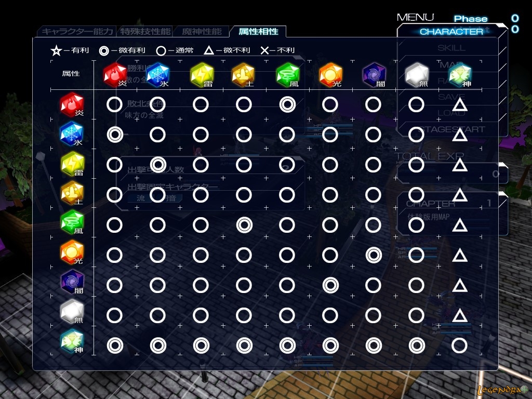Click the god (神) icon in the left column

[70, 342]
